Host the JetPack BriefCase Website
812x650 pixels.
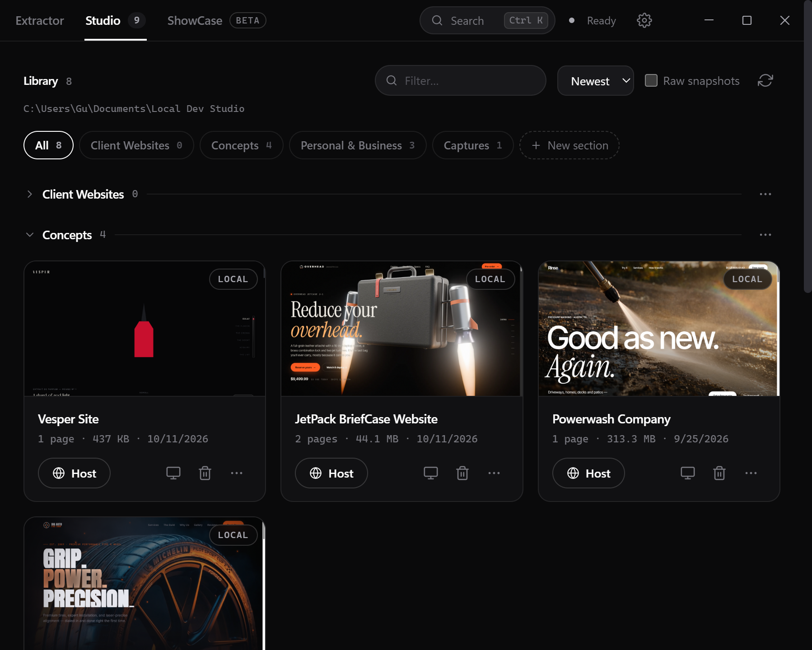[331, 473]
